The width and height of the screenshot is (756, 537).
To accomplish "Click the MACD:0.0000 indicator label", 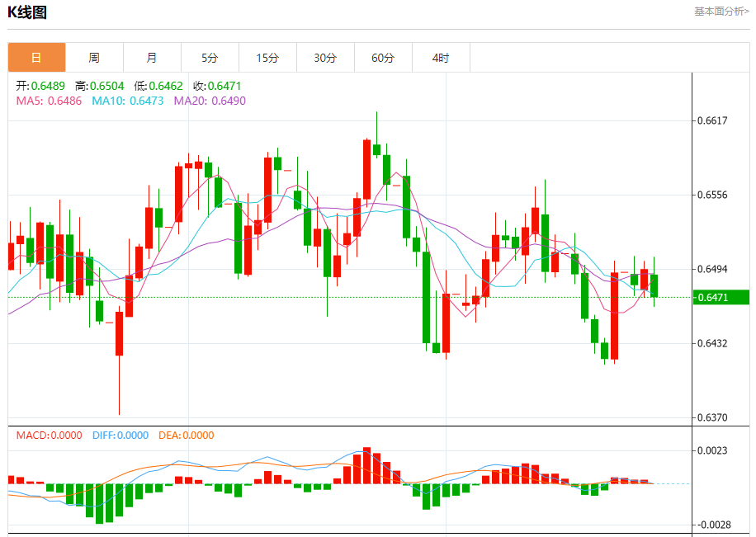I will pyautogui.click(x=50, y=436).
